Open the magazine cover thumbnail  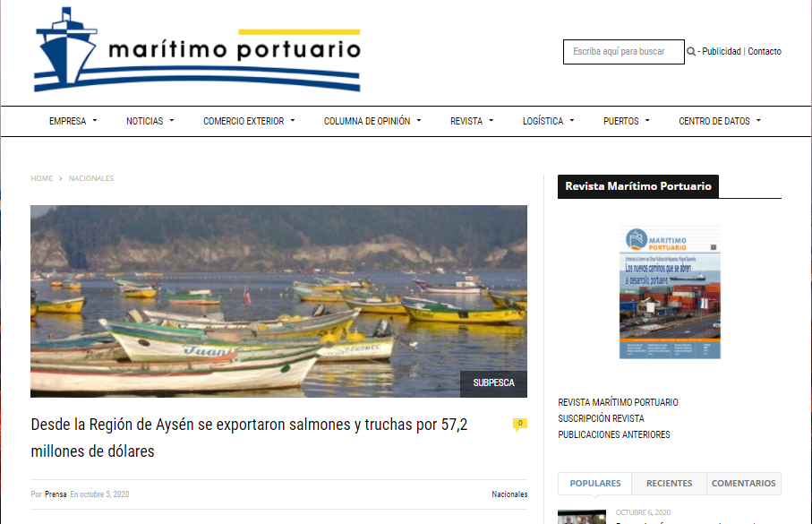click(x=670, y=292)
